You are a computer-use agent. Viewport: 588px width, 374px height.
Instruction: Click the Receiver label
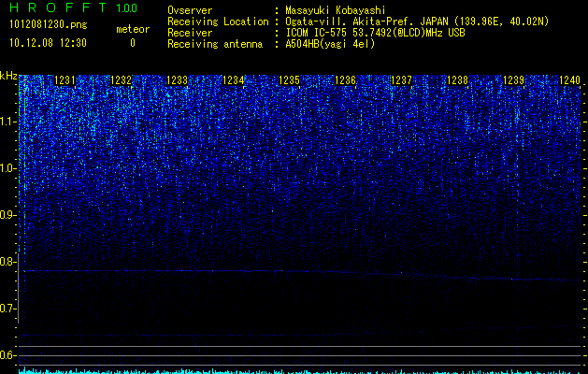click(x=190, y=33)
